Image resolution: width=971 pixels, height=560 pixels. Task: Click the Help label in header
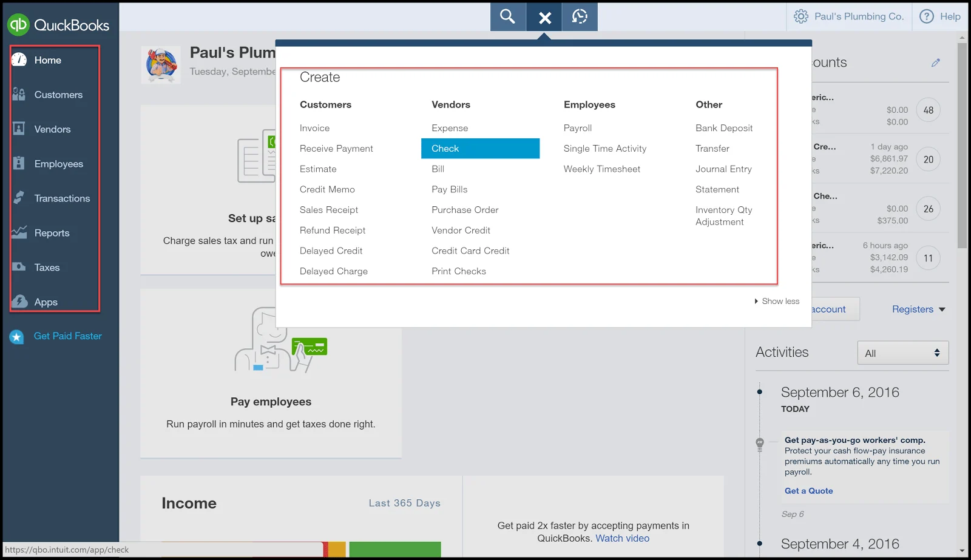(950, 16)
